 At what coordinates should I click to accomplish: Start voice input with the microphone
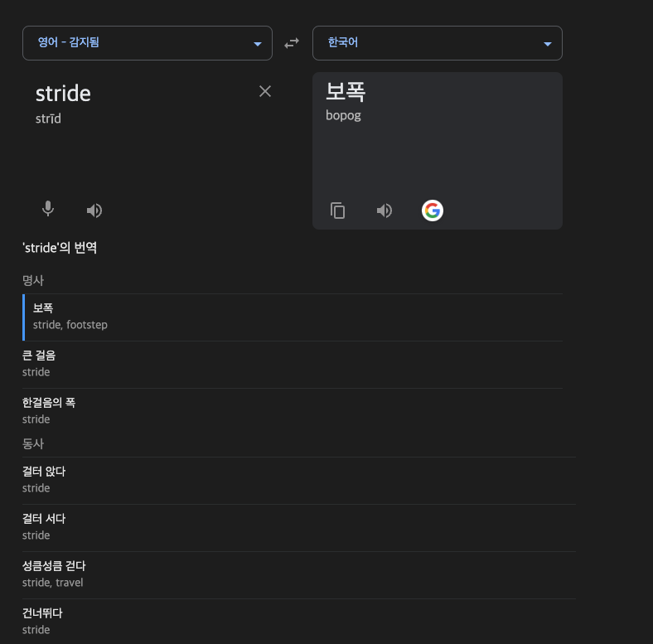click(48, 209)
